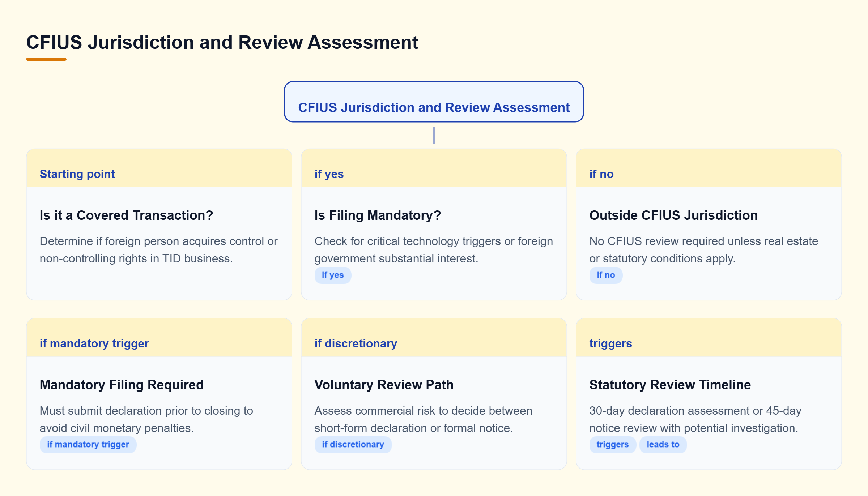Click the 'Assess commercial risk to decide' description
This screenshot has width=868, height=496.
[423, 419]
